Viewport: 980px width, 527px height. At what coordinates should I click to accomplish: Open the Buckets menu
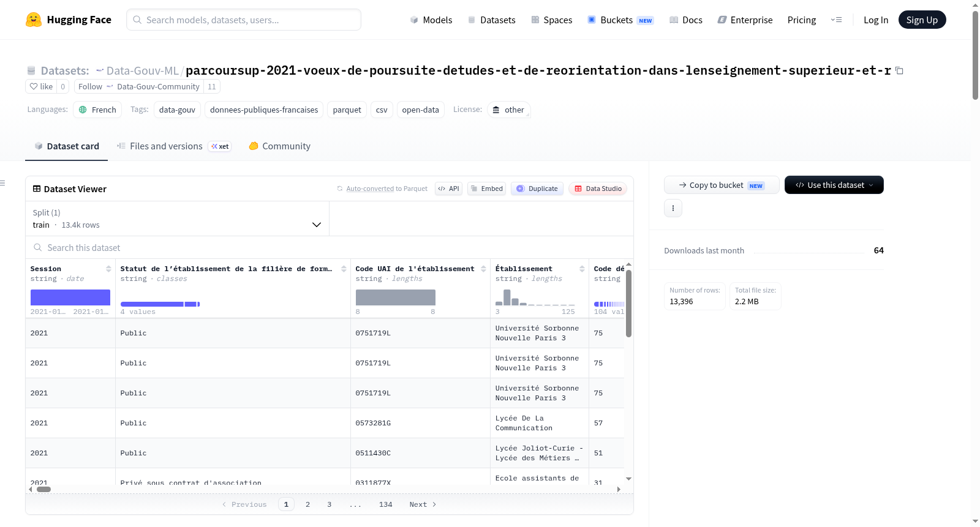pyautogui.click(x=620, y=20)
